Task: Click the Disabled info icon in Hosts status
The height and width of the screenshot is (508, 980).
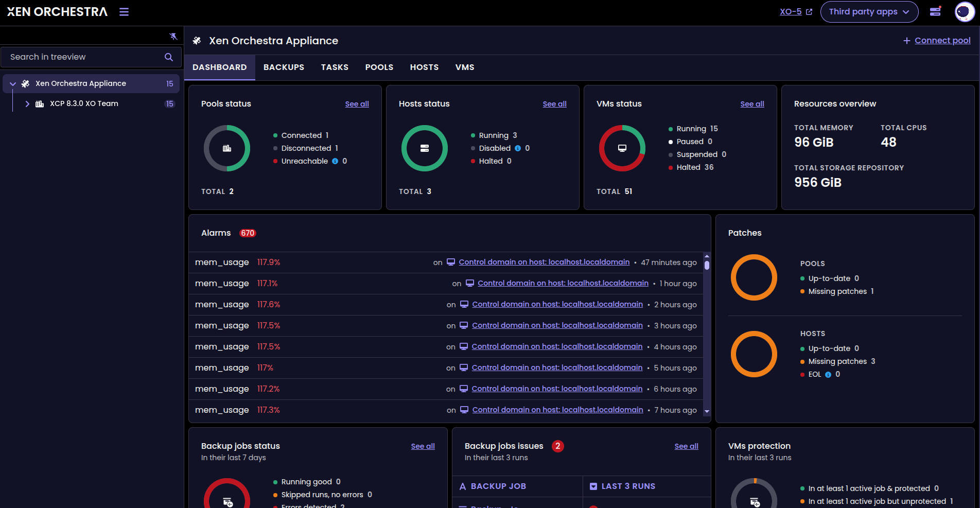Action: pyautogui.click(x=518, y=148)
